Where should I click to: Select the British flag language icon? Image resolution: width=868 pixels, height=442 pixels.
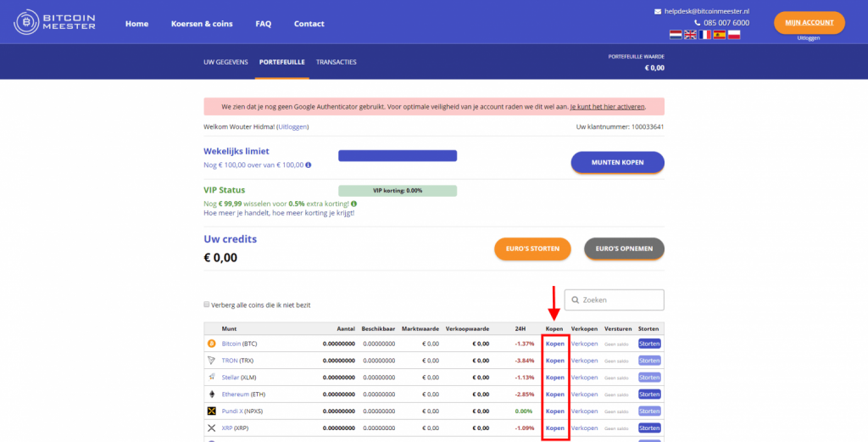690,35
